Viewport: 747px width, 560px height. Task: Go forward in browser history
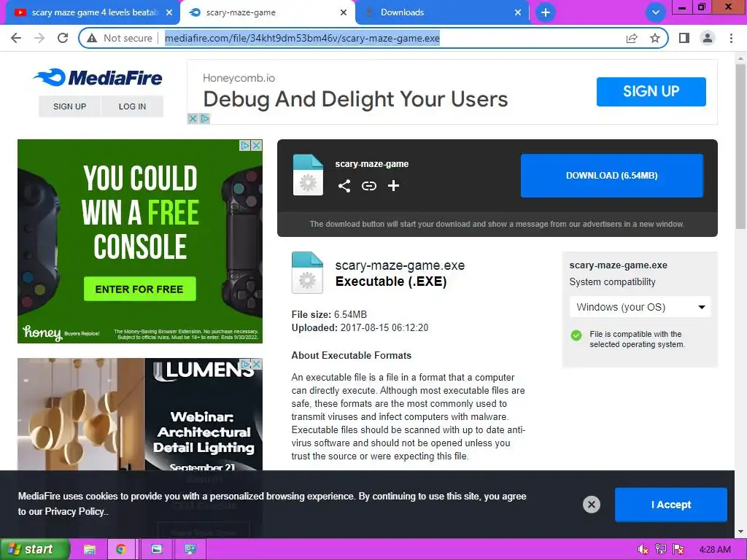[39, 38]
